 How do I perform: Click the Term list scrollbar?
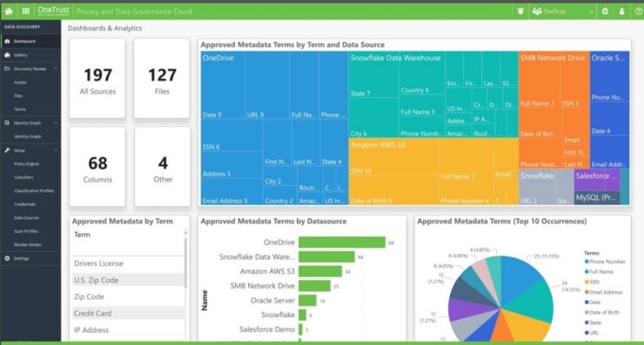pyautogui.click(x=185, y=262)
